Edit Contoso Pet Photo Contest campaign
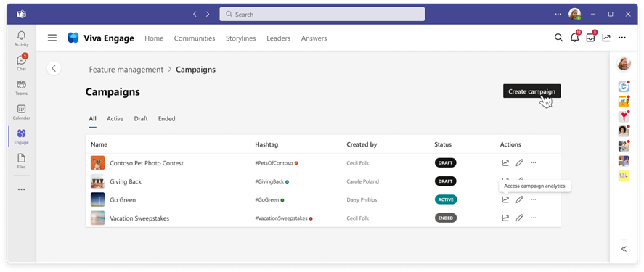This screenshot has height=272, width=644. (x=520, y=163)
